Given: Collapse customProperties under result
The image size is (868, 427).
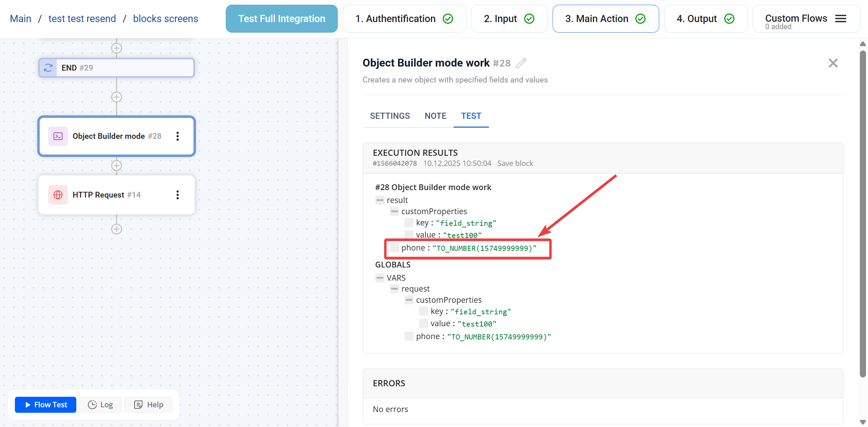Looking at the screenshot, I should [x=394, y=211].
